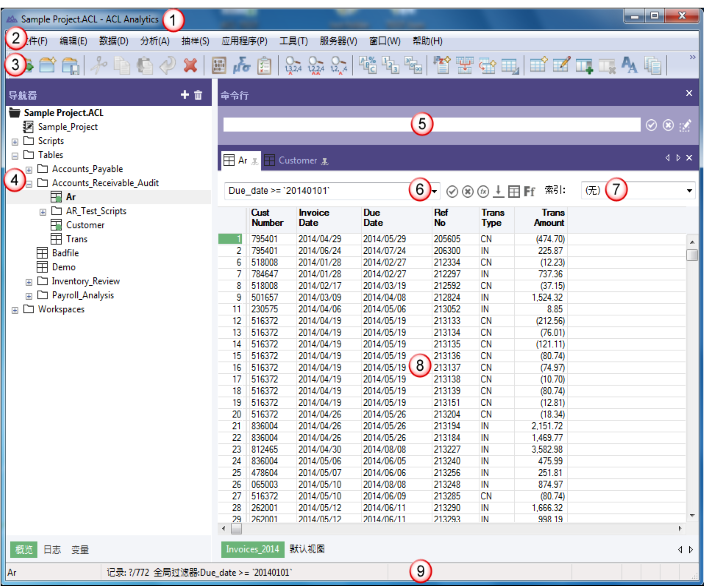The width and height of the screenshot is (704, 586).
Task: Apply the Due_date filter using the checkmark icon
Action: 452,190
